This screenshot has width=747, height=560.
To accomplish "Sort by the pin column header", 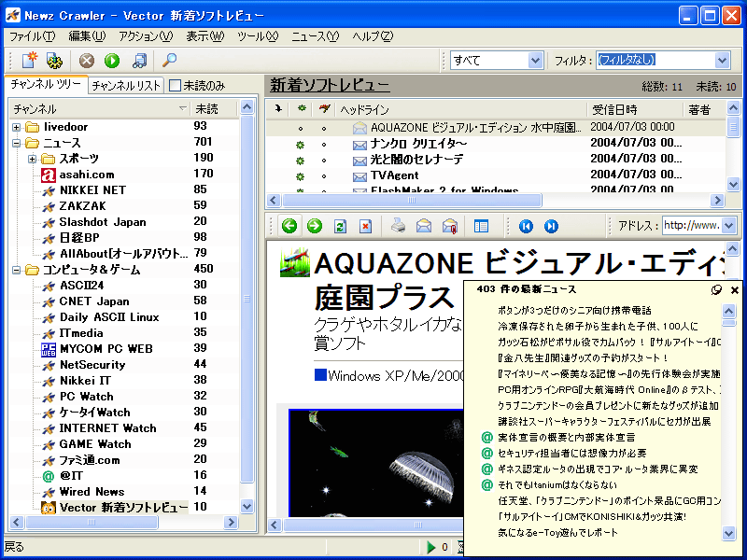I will pos(278,109).
